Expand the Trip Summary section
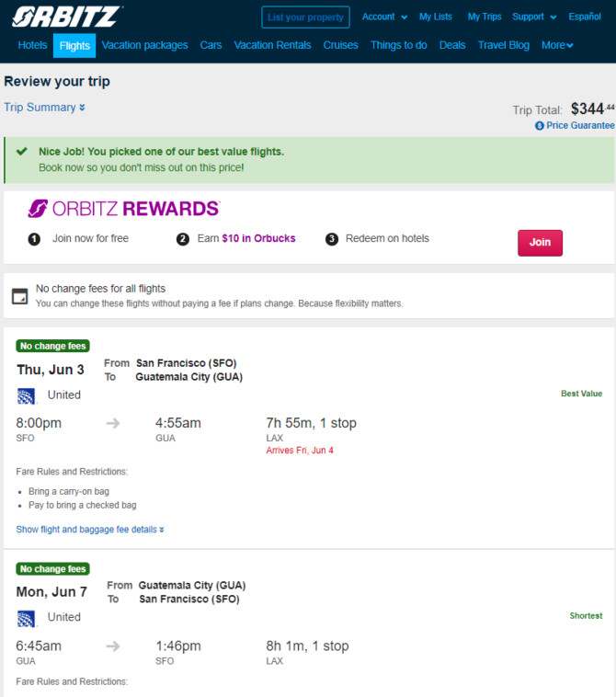Screen dimensions: 616x697 point(44,108)
